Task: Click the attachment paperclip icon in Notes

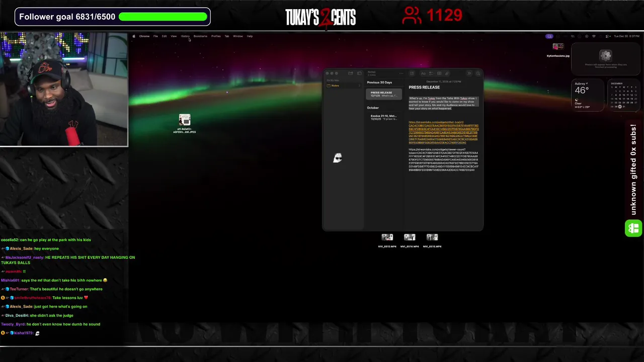Action: coord(447,73)
